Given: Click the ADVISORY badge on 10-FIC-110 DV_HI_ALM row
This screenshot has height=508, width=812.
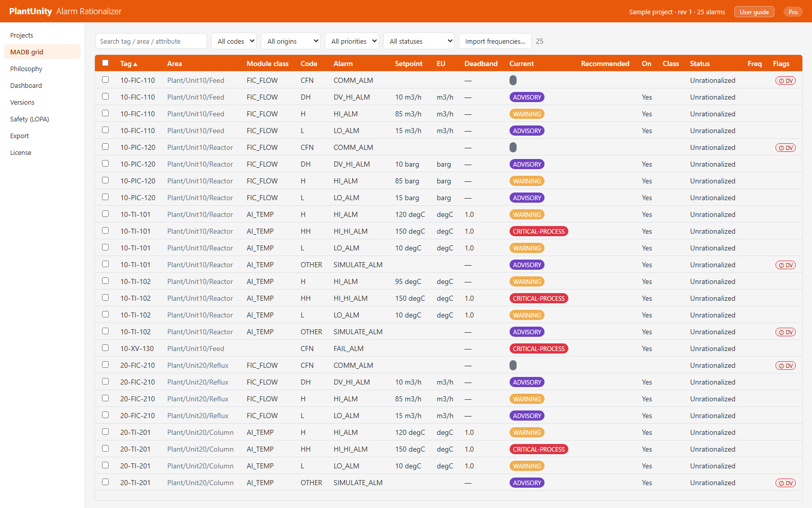Looking at the screenshot, I should click(x=527, y=98).
